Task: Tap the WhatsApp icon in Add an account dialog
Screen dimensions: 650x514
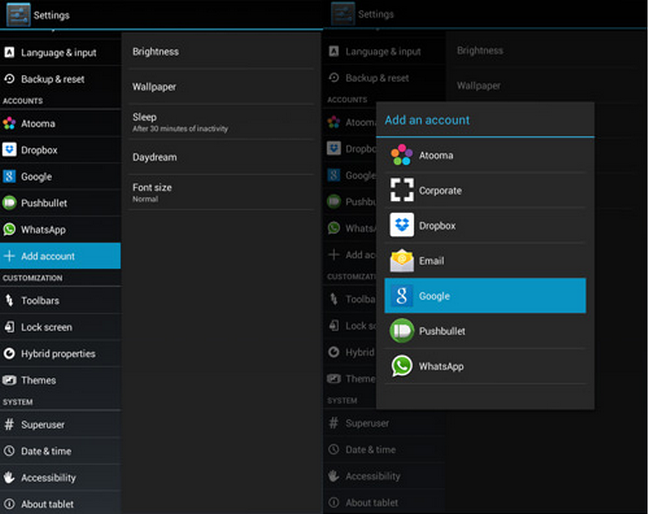Action: tap(402, 366)
